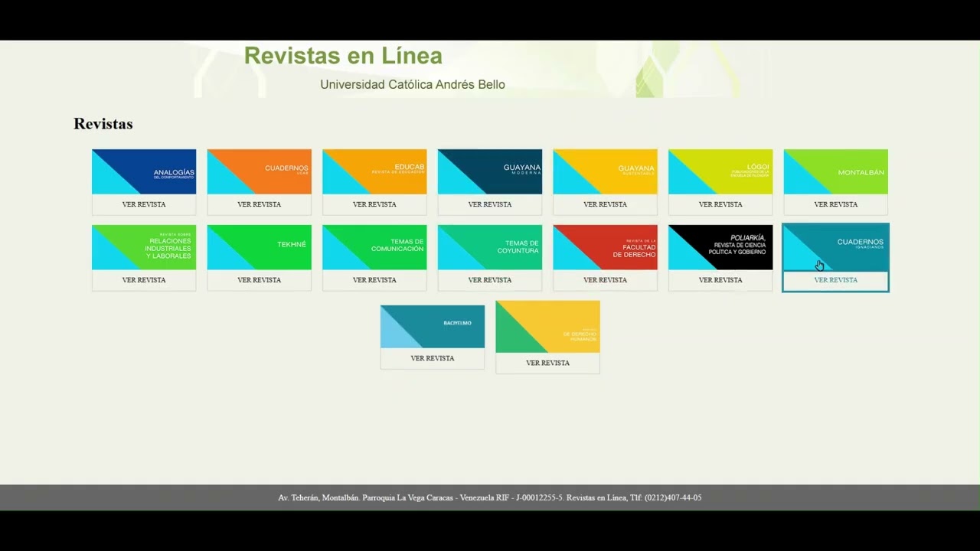Open the Educab cover image
This screenshot has width=980, height=551.
(x=374, y=171)
